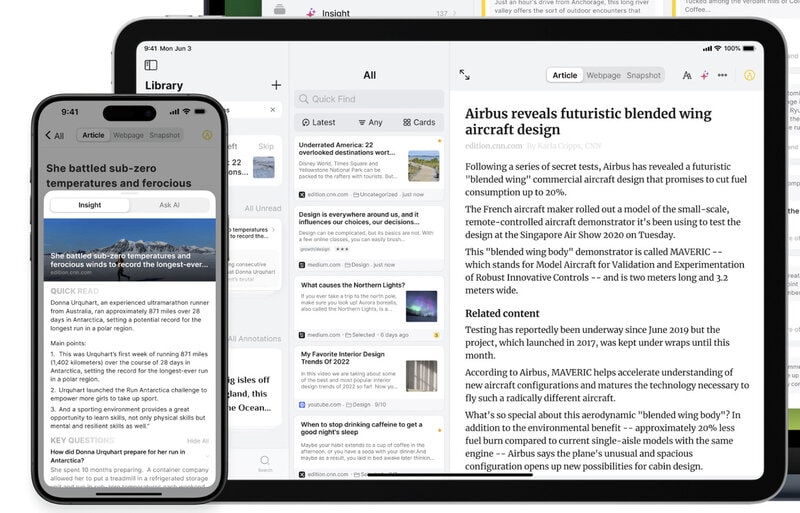Click the battery indicator on iPad status bar
Image resolution: width=800 pixels, height=513 pixels.
(x=749, y=48)
